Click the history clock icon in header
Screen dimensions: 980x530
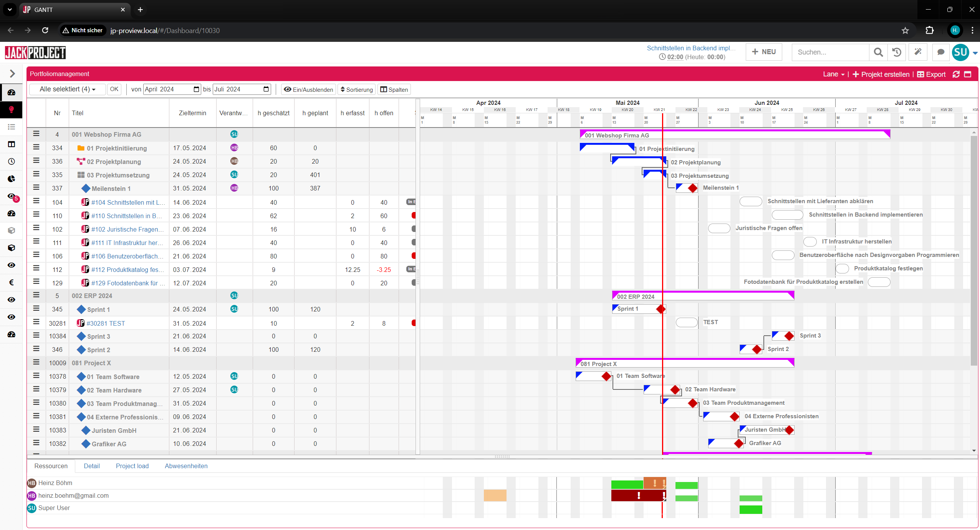(897, 52)
